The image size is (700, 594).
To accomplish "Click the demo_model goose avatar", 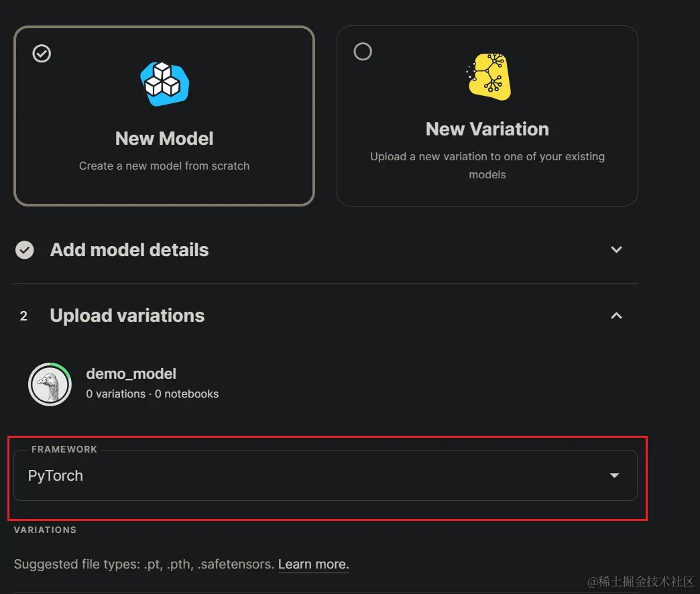I will (x=50, y=384).
